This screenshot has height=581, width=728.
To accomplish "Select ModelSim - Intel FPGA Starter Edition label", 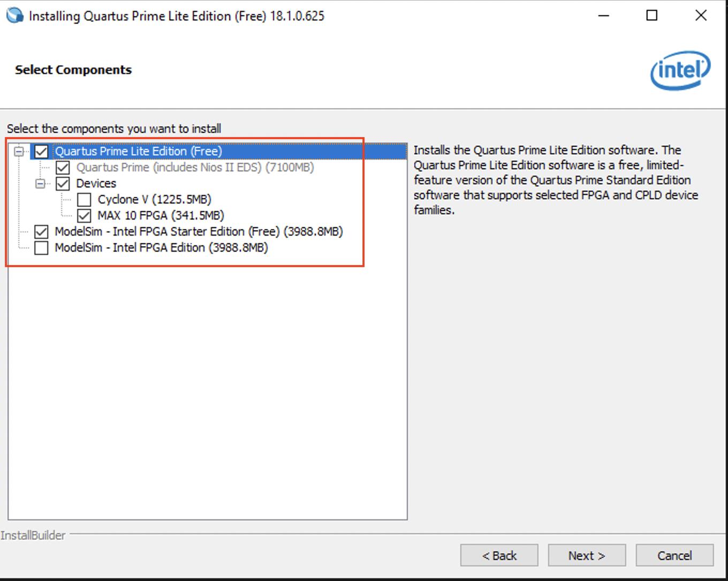I will pyautogui.click(x=199, y=232).
